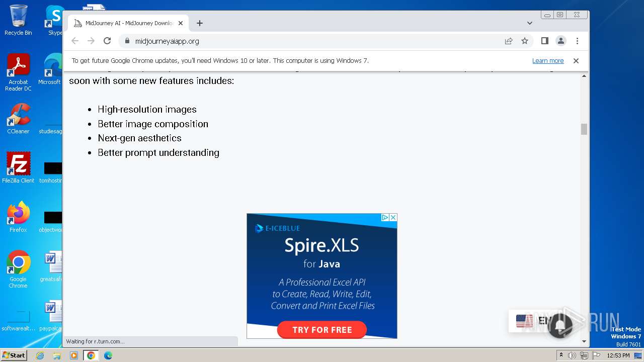
Task: Open Google Chrome desktop icon
Action: point(18,269)
